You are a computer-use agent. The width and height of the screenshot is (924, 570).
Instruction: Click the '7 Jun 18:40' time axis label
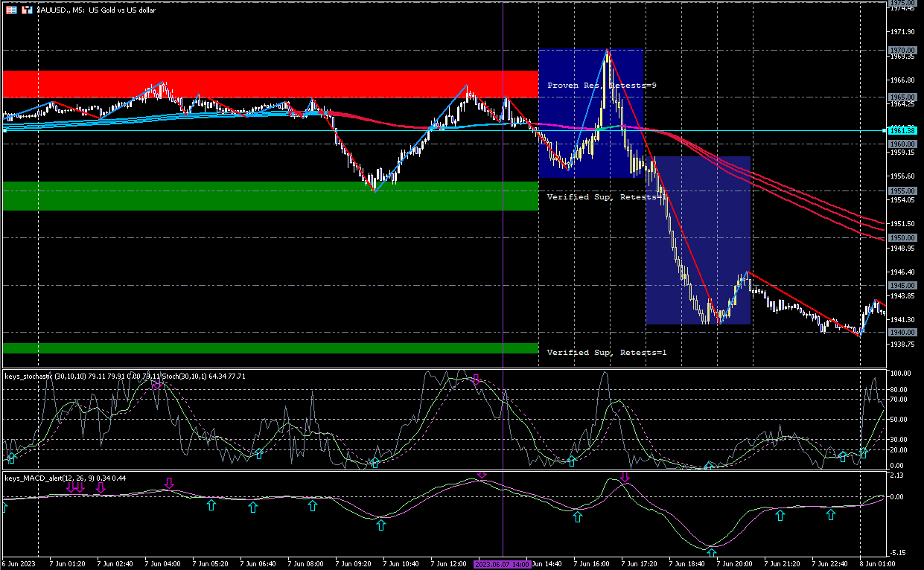(687, 565)
